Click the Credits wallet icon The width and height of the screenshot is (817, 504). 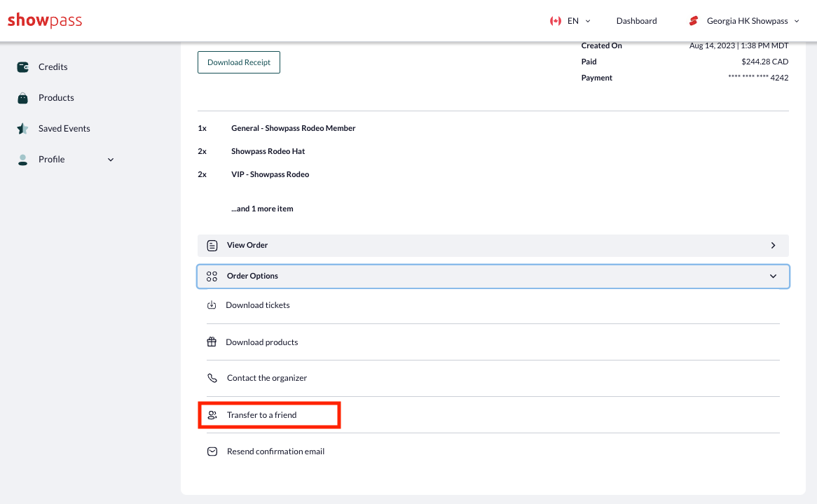click(22, 66)
